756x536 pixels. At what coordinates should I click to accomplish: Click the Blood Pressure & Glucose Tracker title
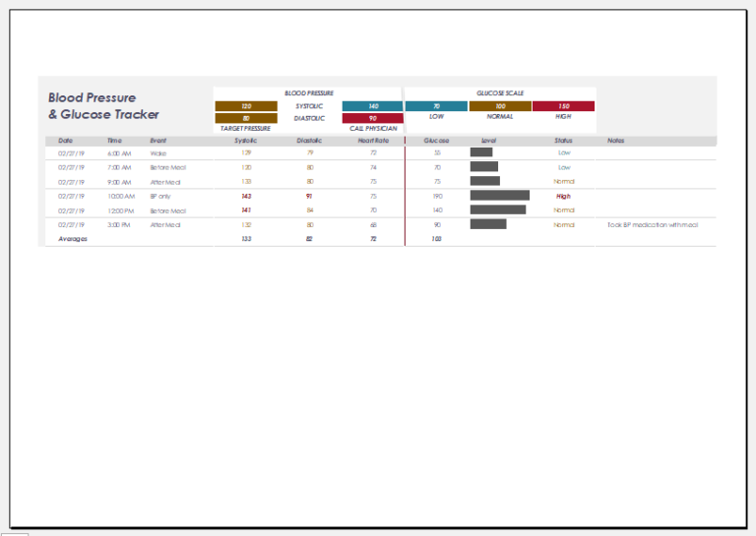tap(103, 106)
